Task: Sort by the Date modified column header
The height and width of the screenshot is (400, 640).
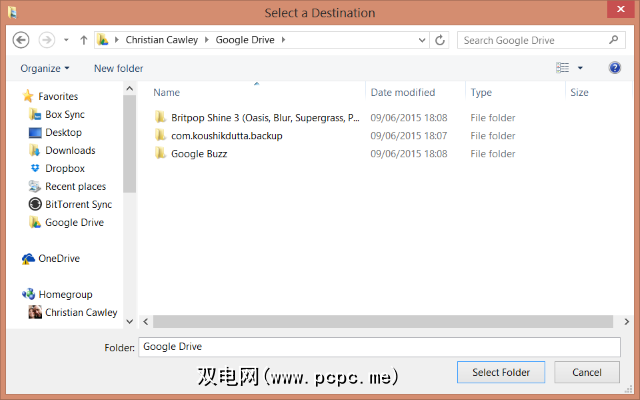Action: pyautogui.click(x=402, y=92)
